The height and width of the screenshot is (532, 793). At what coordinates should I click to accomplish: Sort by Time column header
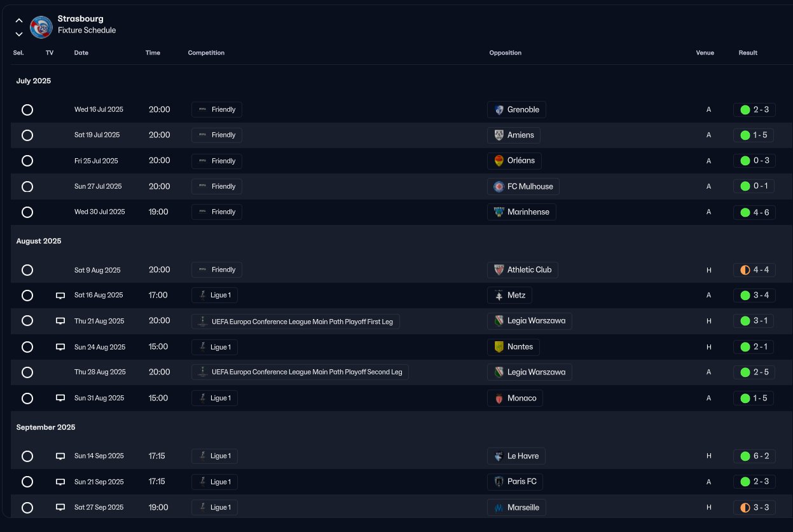click(153, 53)
